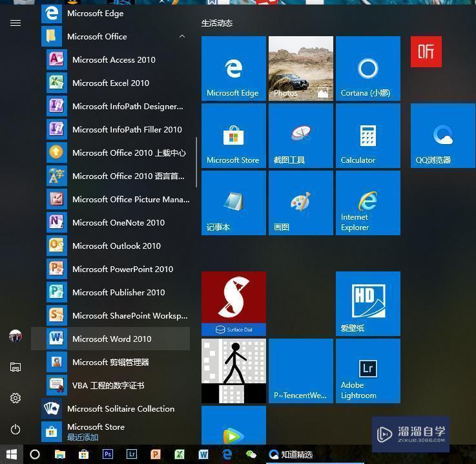Open Microsoft Office 2010 语言首选项 entry
The image size is (476, 464).
click(110, 176)
